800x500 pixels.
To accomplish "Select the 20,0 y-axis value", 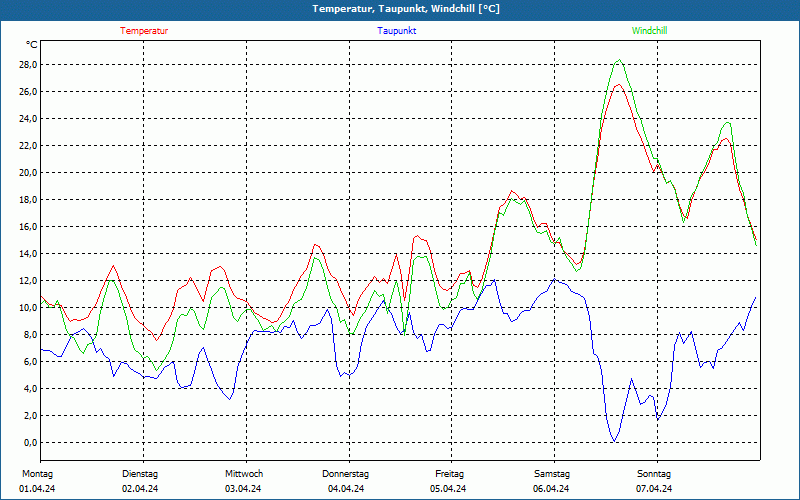I will point(28,172).
